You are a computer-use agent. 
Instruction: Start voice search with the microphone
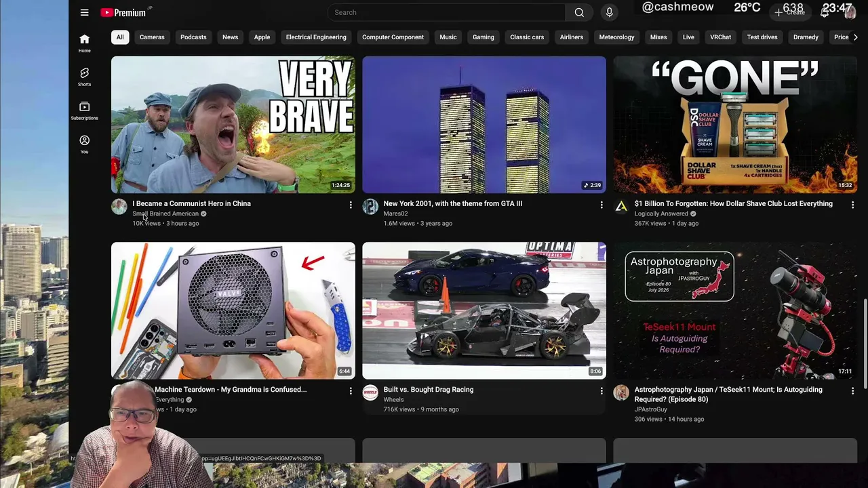pyautogui.click(x=609, y=12)
